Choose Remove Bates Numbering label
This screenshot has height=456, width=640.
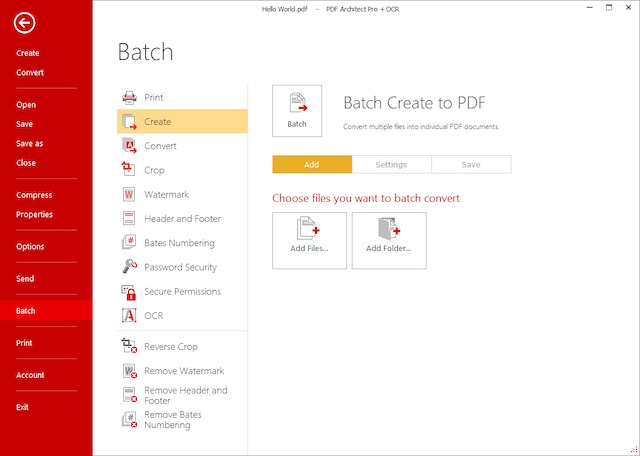(x=173, y=420)
